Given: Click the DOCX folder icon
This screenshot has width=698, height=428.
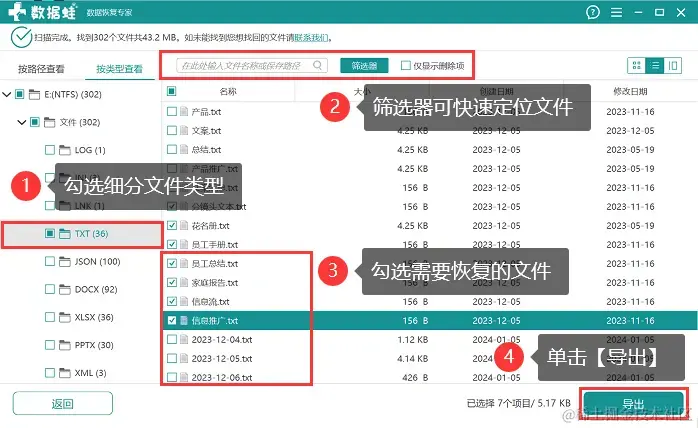Looking at the screenshot, I should coord(65,289).
